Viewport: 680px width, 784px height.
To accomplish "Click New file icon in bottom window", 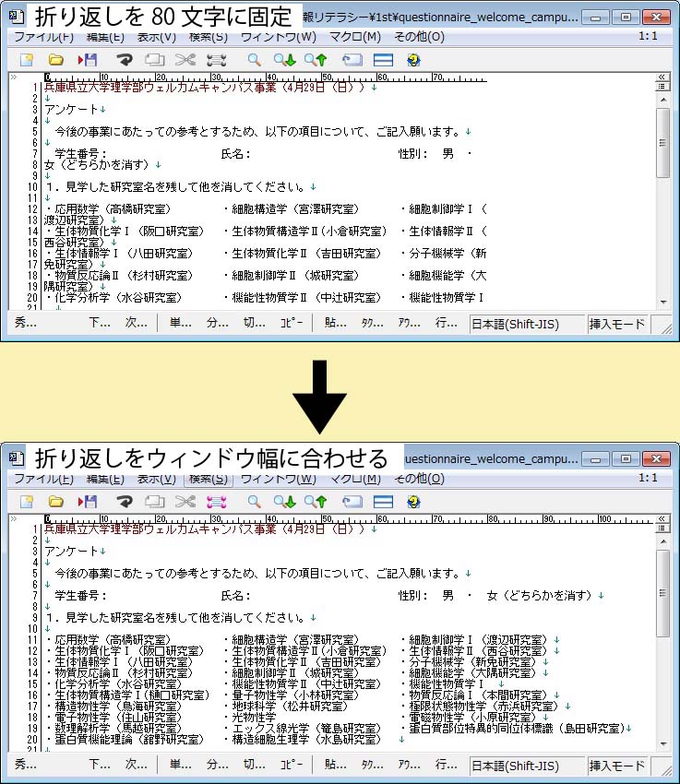I will point(27,502).
